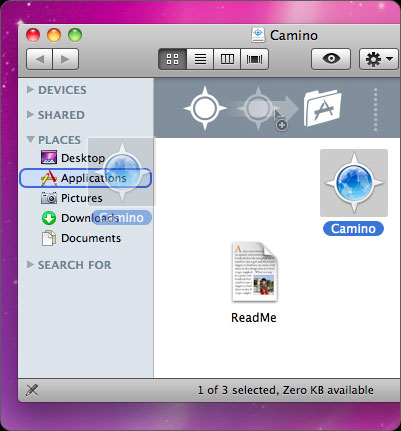The width and height of the screenshot is (401, 431).
Task: Expand the SHARED section
Action: 30,114
